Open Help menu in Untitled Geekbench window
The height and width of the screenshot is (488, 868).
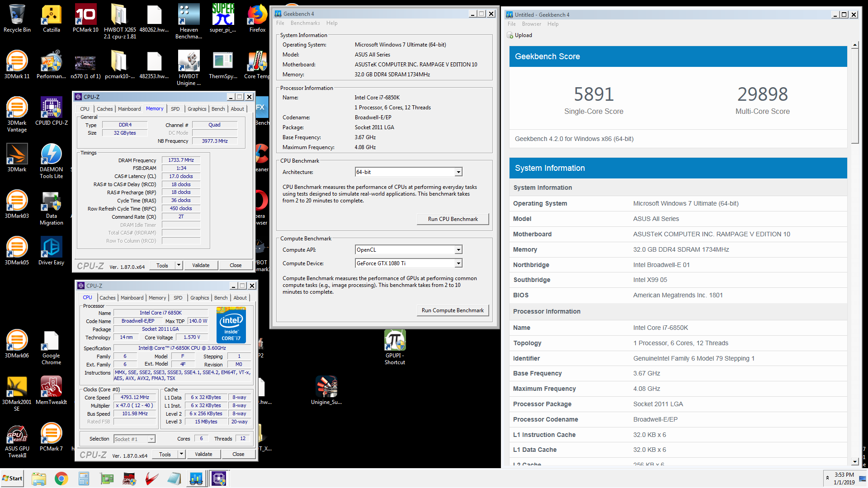pos(553,24)
